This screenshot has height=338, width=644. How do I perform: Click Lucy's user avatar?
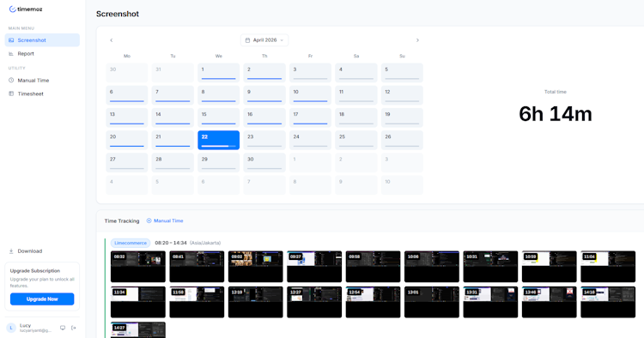11,328
